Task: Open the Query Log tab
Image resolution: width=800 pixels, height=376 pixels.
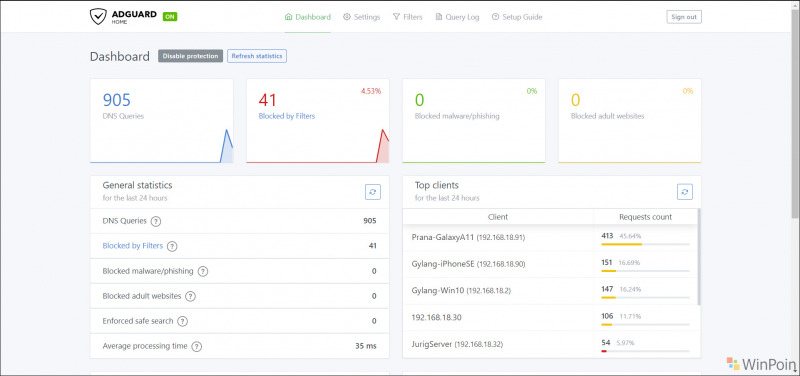Action: tap(458, 17)
